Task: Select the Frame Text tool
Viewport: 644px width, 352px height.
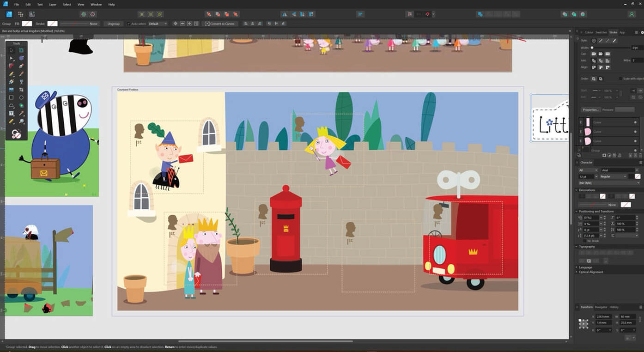Action: tap(12, 113)
